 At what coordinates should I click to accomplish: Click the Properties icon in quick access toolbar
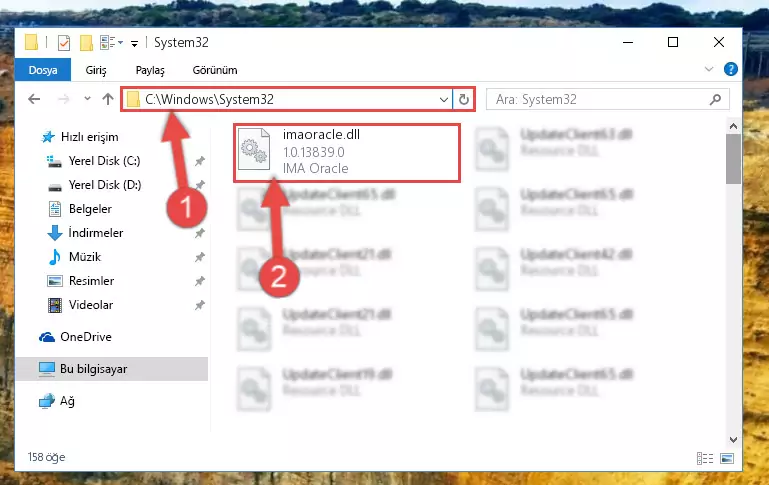[64, 43]
